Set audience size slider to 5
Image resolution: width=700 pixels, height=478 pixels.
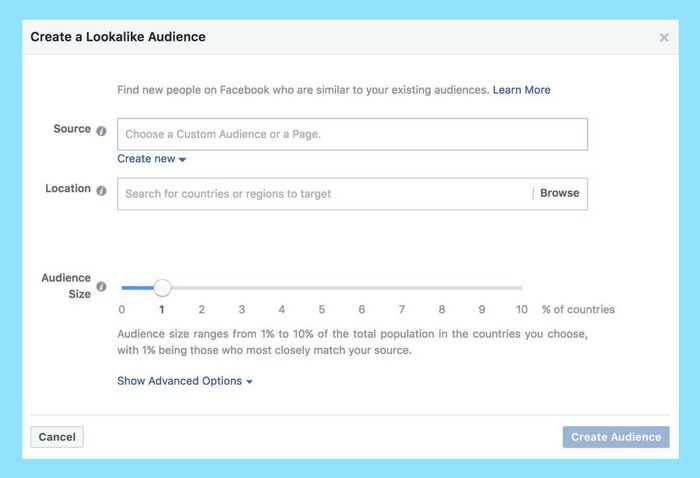click(x=322, y=288)
